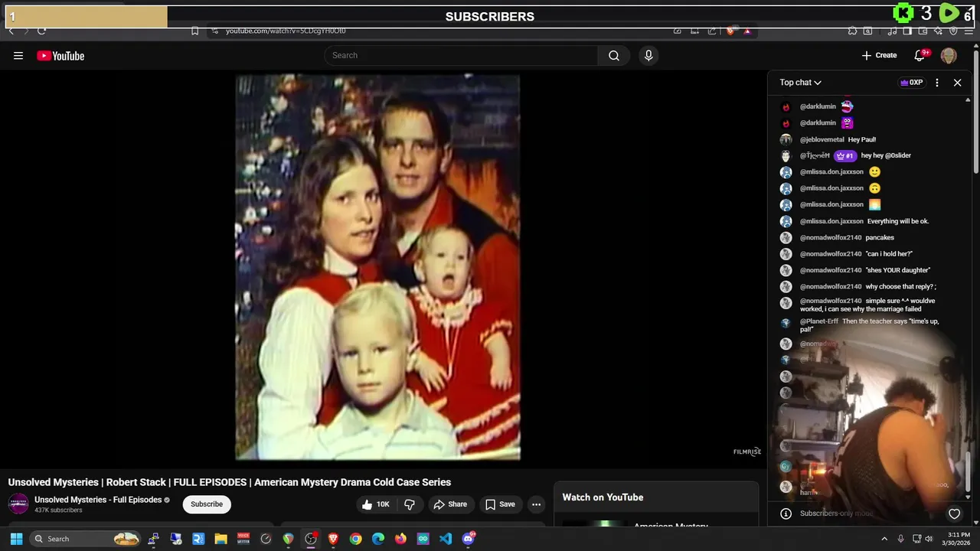Start voice search with the microphone

pyautogui.click(x=648, y=55)
